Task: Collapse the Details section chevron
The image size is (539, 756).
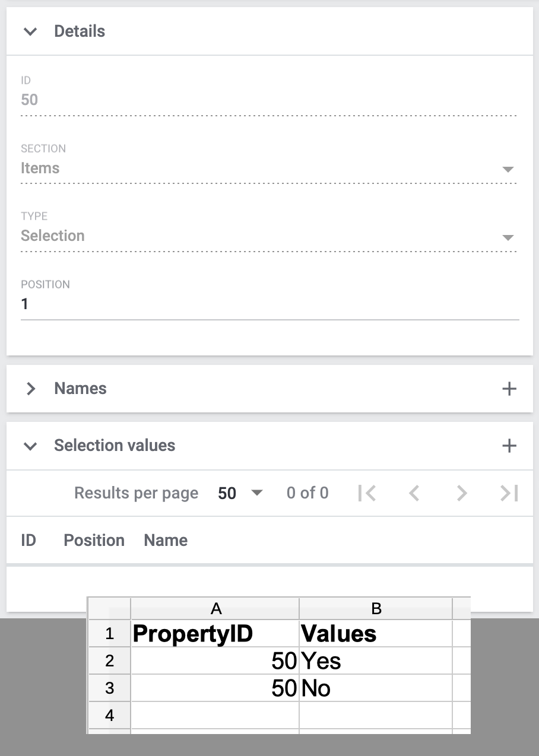Action: point(30,31)
